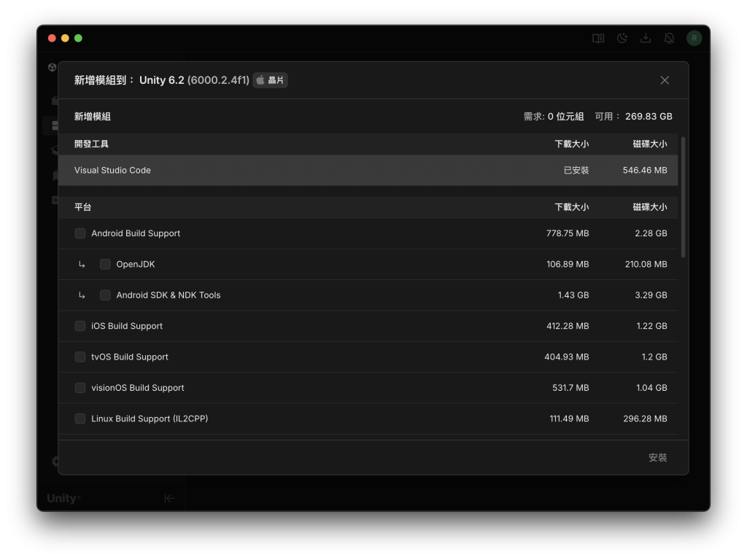The image size is (747, 560).
Task: Click 平台 section header
Action: tap(83, 206)
